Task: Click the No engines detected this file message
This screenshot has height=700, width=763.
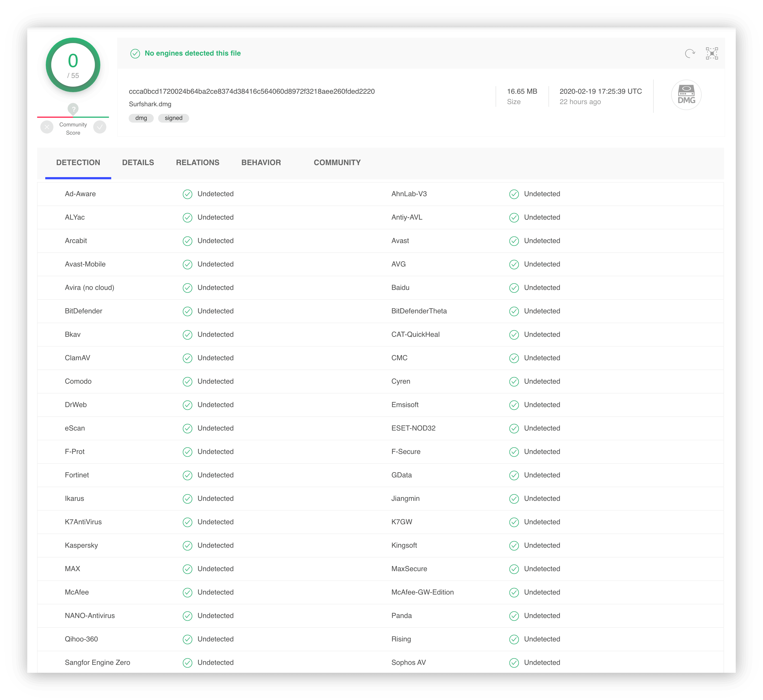Action: 192,53
